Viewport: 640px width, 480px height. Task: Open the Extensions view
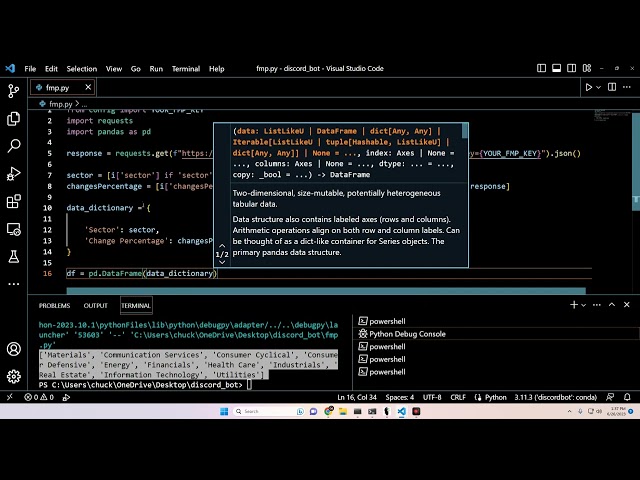click(13, 201)
